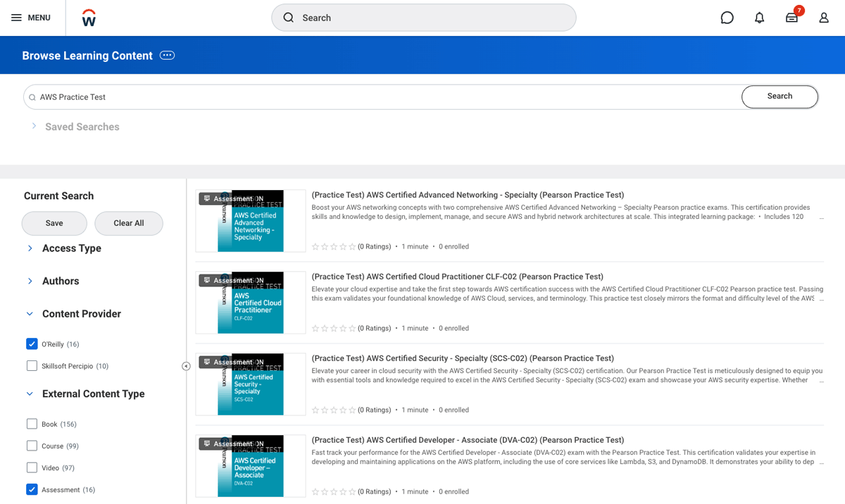Check the Video content type filter
The image size is (845, 504).
point(32,467)
